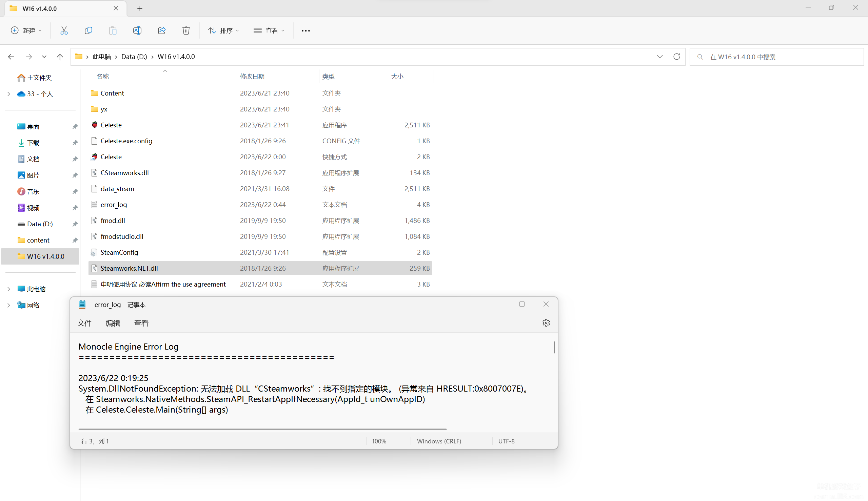Sort by the Size (大小) column
The height and width of the screenshot is (501, 868).
397,77
